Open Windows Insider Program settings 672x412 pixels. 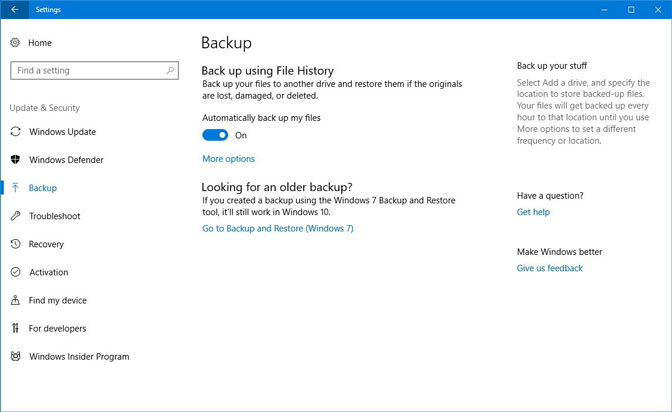(x=79, y=356)
